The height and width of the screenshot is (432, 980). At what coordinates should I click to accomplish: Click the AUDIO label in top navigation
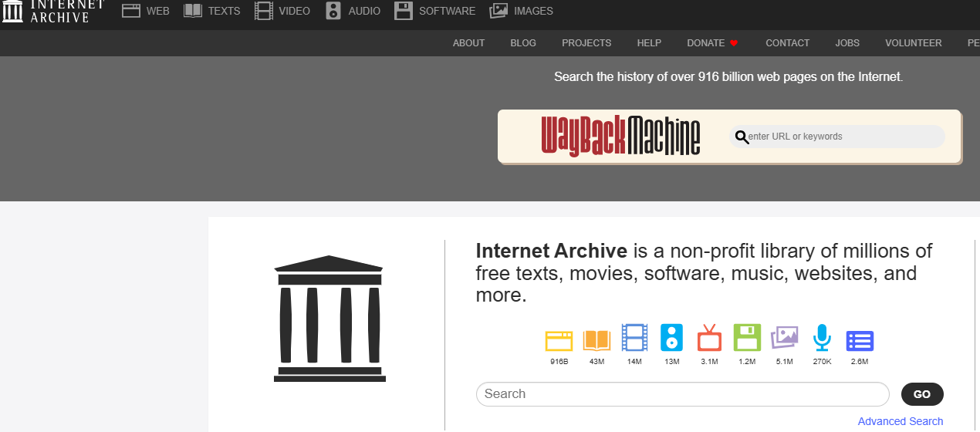click(364, 12)
